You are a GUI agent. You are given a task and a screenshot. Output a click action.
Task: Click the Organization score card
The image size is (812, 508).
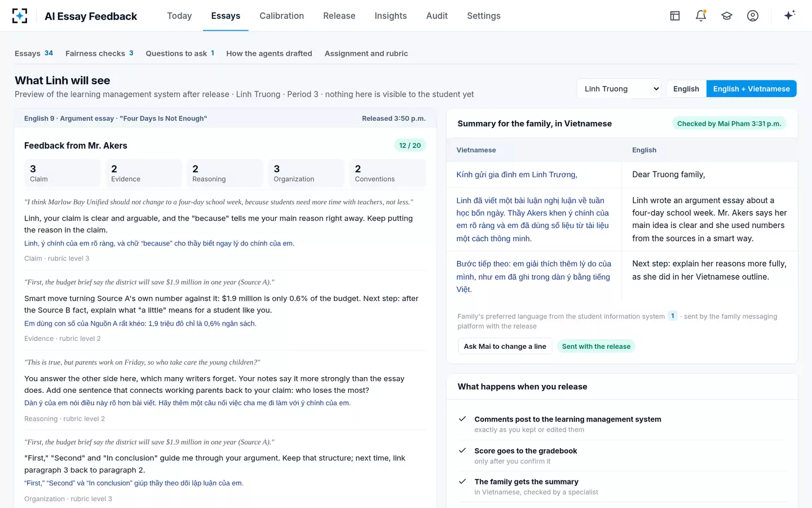pyautogui.click(x=306, y=173)
